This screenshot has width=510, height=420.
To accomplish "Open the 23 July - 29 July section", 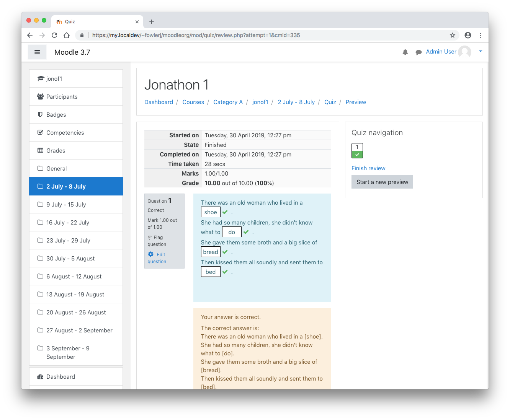I will pos(76,240).
